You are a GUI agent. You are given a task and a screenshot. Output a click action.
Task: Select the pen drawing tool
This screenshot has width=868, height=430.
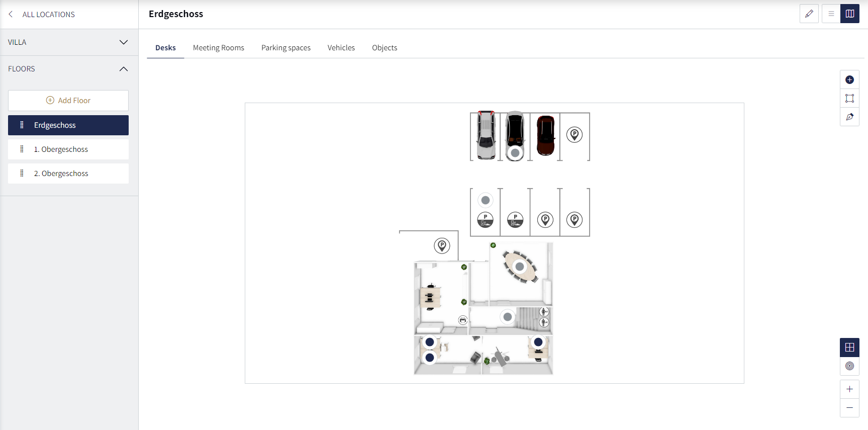pyautogui.click(x=849, y=117)
